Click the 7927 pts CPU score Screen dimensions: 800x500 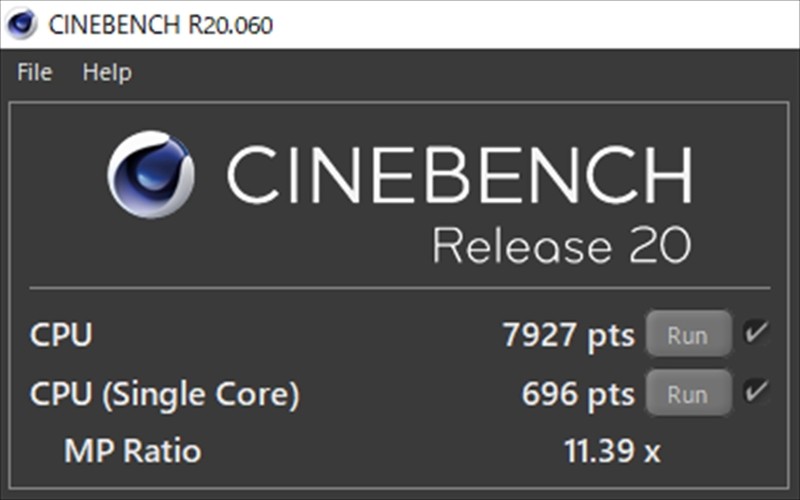[568, 335]
